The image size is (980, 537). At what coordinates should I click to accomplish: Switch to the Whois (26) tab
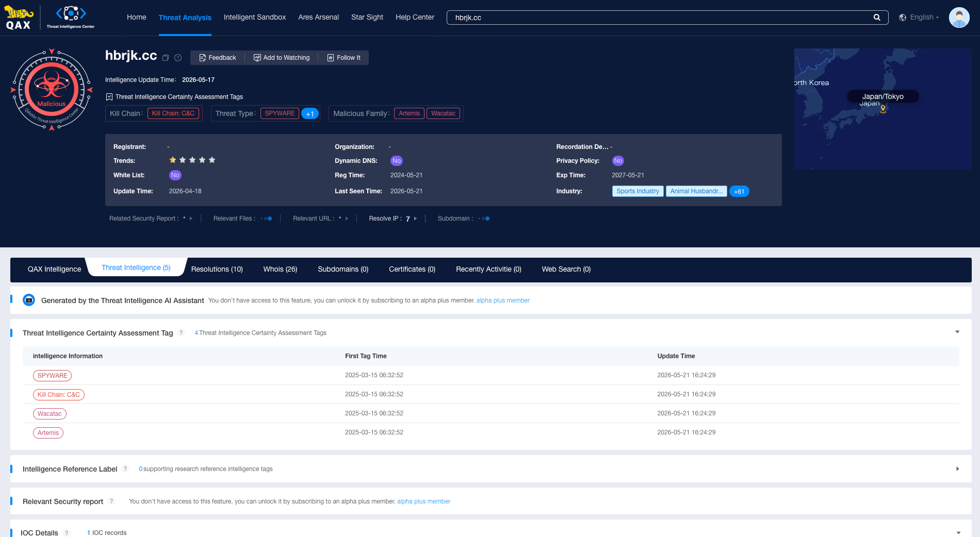(281, 269)
